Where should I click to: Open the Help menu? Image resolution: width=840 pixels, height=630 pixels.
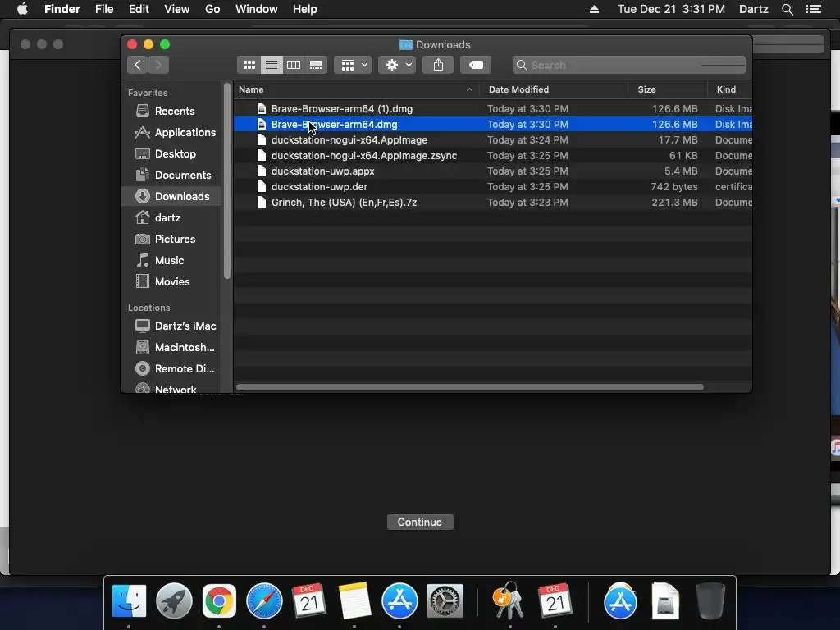point(305,9)
